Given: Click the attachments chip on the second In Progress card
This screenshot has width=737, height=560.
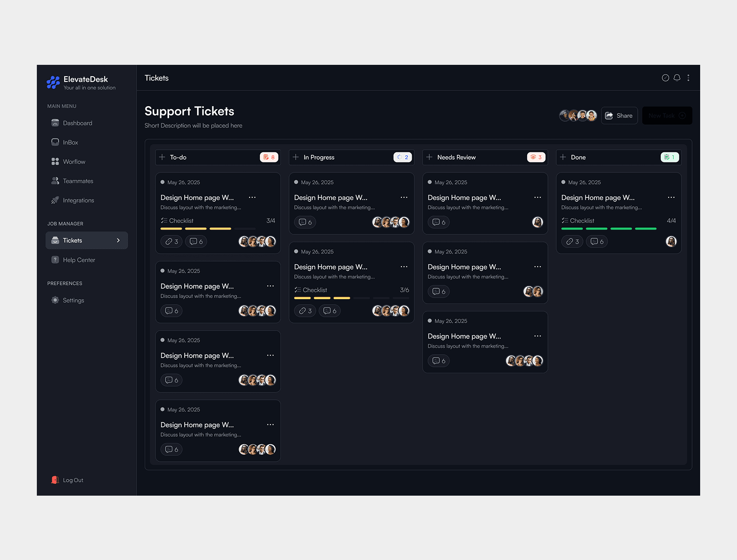Looking at the screenshot, I should point(305,311).
